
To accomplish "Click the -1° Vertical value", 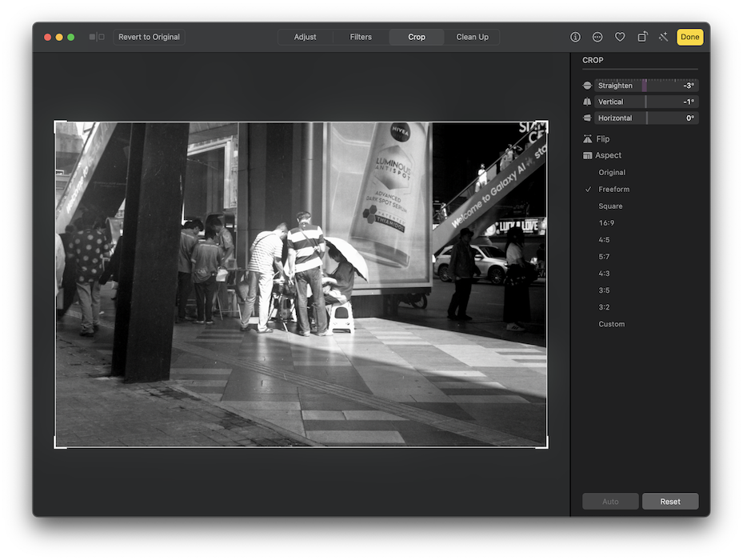I will [x=689, y=102].
